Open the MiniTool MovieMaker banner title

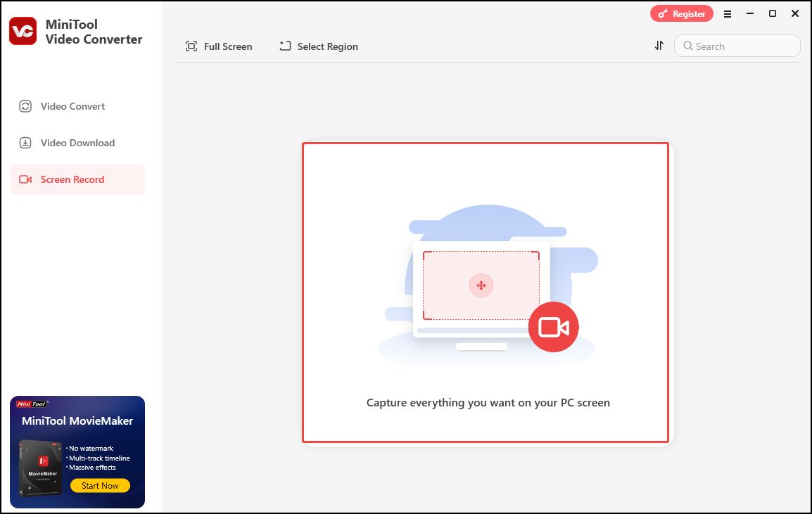coord(77,420)
